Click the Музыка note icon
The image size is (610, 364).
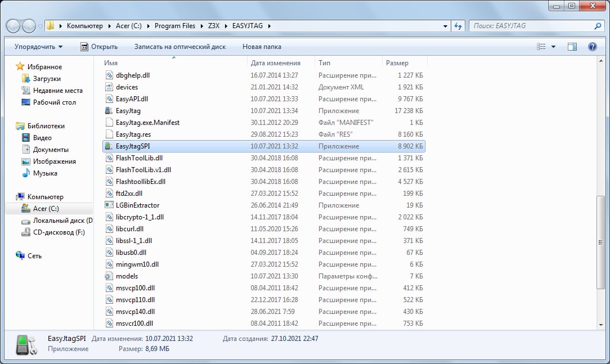coord(26,173)
